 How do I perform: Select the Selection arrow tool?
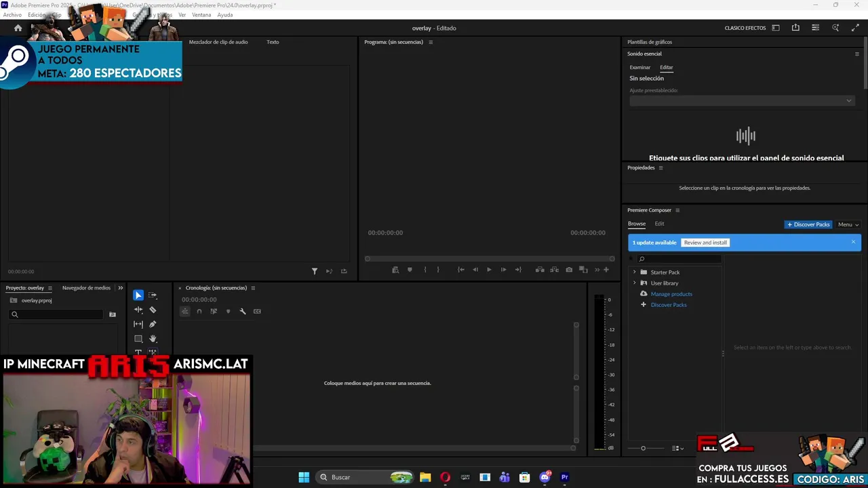tap(138, 296)
